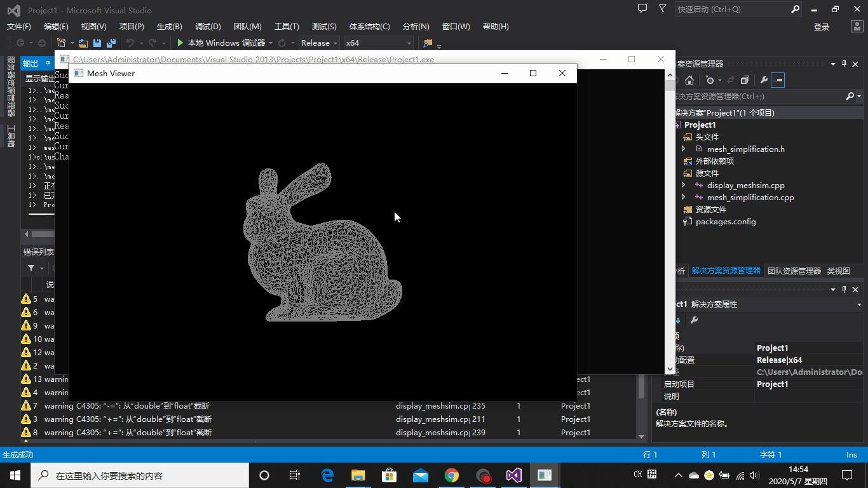The height and width of the screenshot is (488, 868).
Task: Open the 服务器资源管理器 side tab
Action: tap(11, 86)
